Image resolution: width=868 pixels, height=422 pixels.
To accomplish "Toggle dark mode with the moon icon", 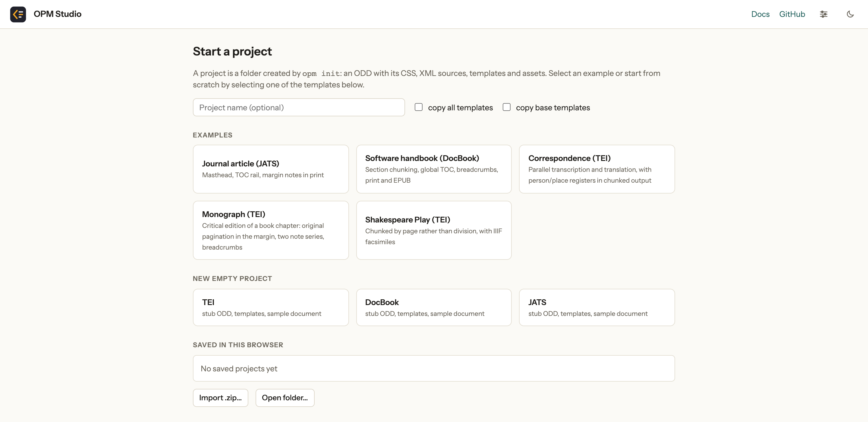I will point(850,14).
